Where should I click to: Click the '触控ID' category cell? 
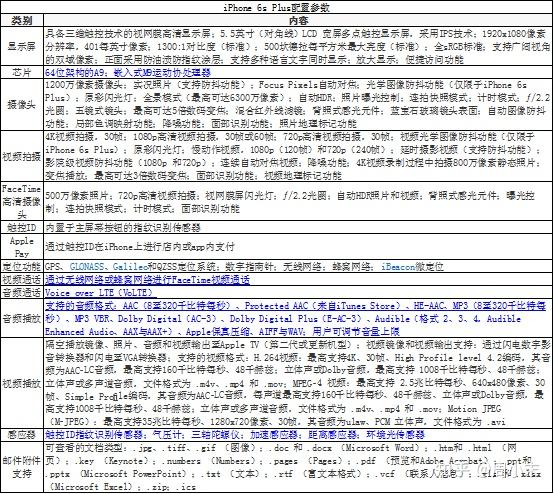coord(22,227)
